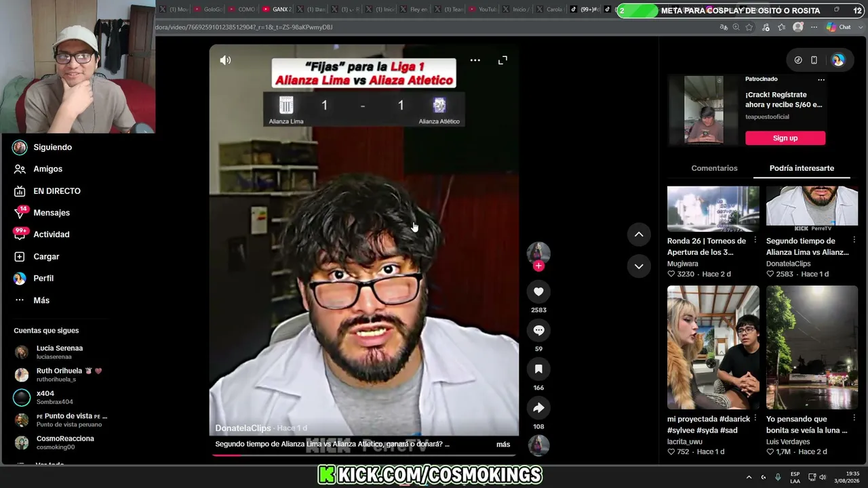868x488 pixels.
Task: Click the microphone icon in system tray
Action: 778,477
